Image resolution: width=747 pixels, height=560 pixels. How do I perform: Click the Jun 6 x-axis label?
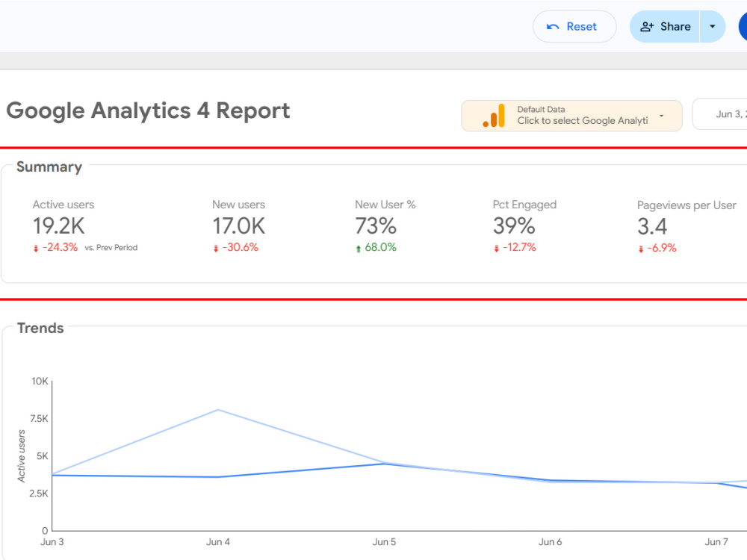point(551,542)
